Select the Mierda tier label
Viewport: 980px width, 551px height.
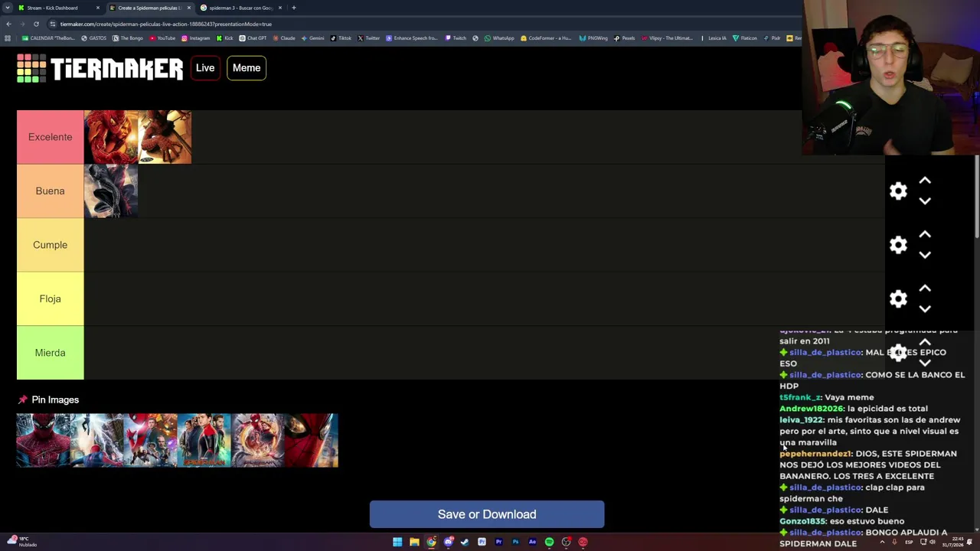click(50, 353)
